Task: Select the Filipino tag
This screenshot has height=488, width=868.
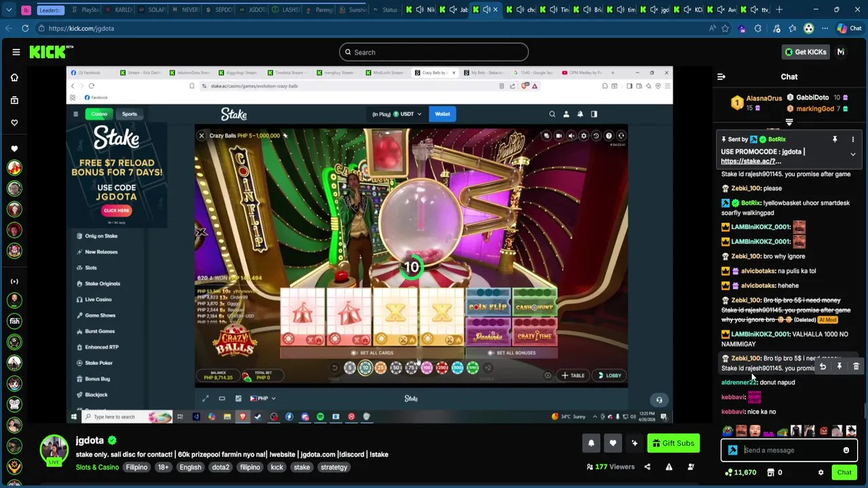Action: point(136,467)
